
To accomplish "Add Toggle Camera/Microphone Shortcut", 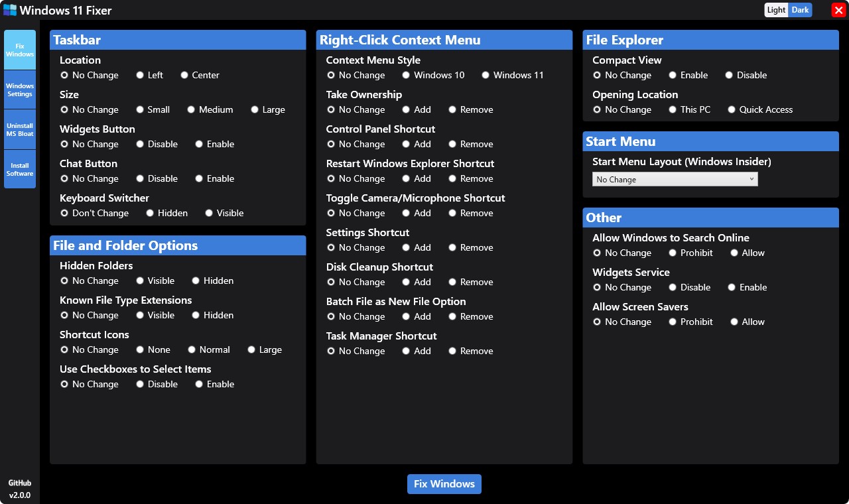I will [x=417, y=213].
